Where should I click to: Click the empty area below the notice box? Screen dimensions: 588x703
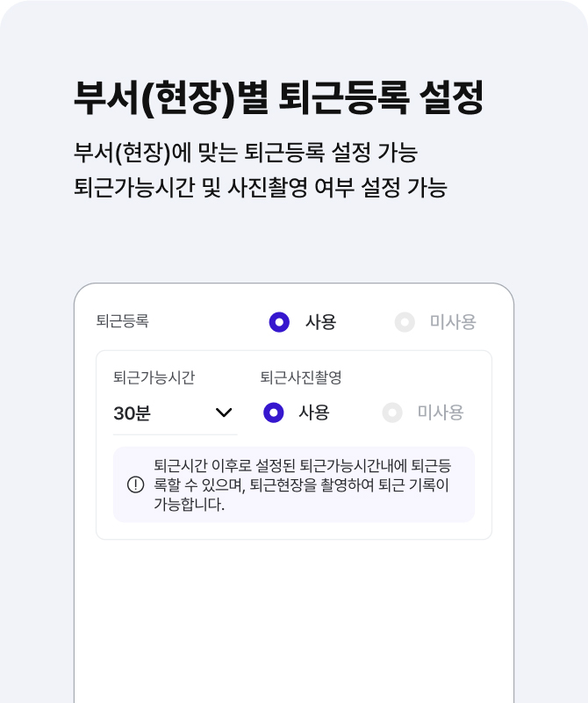(293, 614)
